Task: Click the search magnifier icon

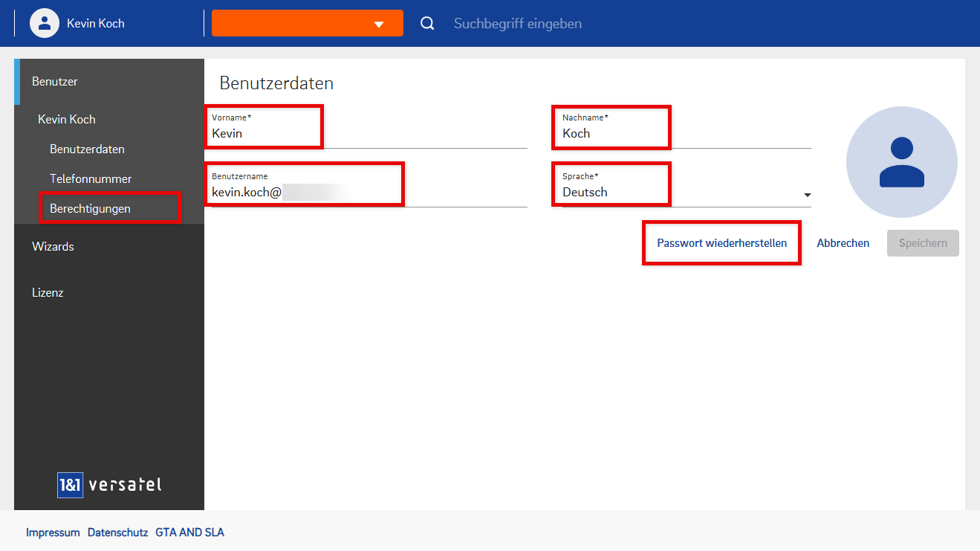Action: click(427, 23)
